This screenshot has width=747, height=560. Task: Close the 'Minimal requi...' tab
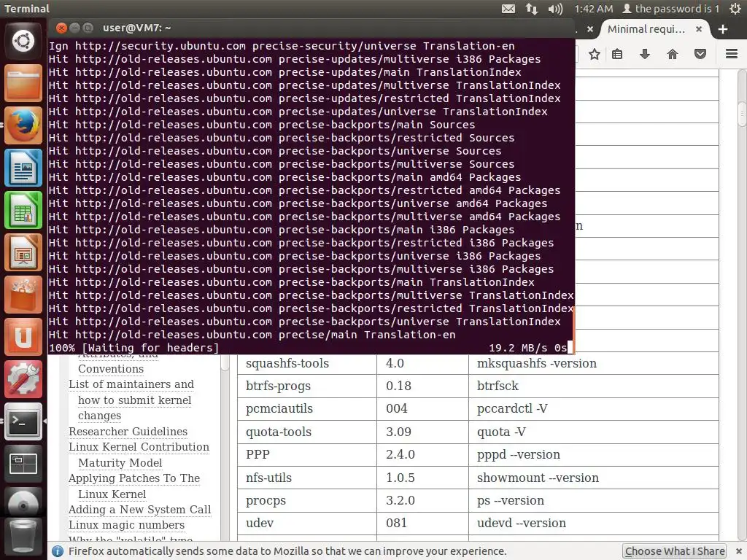point(699,29)
